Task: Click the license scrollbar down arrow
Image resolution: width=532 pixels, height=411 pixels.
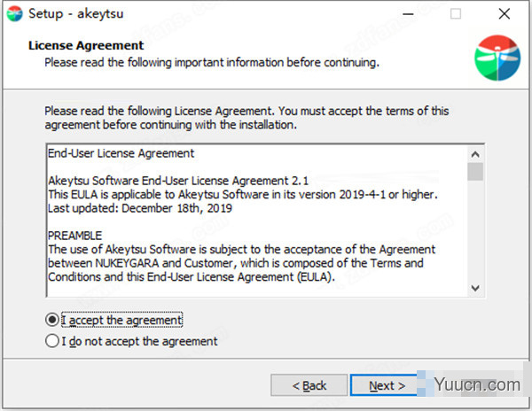Action: pyautogui.click(x=475, y=288)
